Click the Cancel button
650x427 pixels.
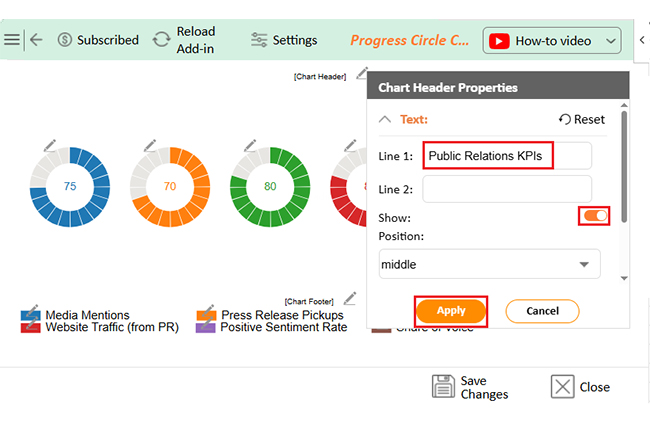tap(542, 311)
